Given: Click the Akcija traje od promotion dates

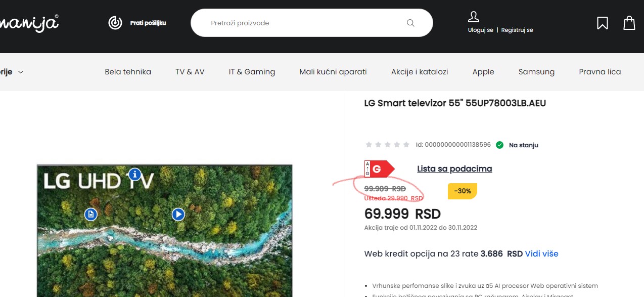Looking at the screenshot, I should [421, 228].
